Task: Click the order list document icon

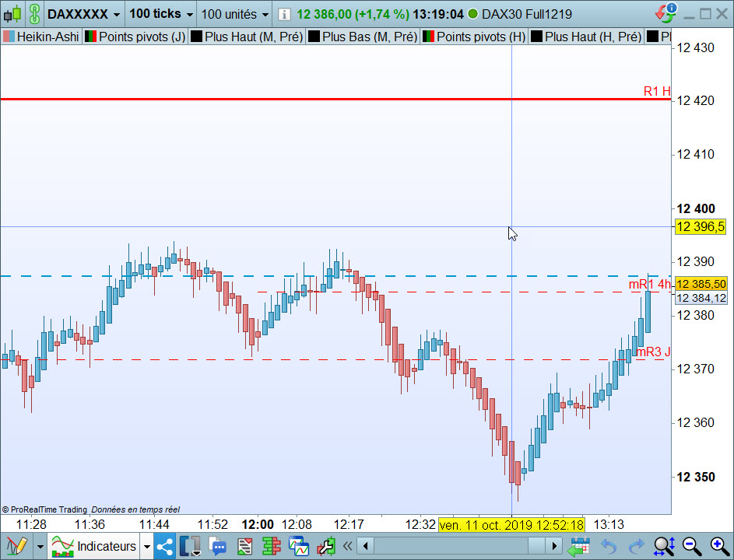Action: point(245,546)
